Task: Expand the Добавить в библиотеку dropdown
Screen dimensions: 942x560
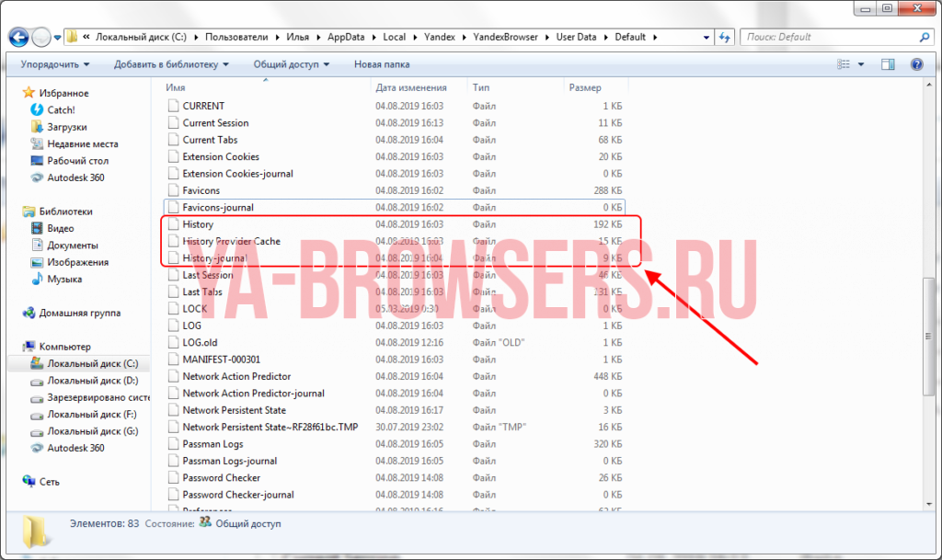Action: coord(171,64)
